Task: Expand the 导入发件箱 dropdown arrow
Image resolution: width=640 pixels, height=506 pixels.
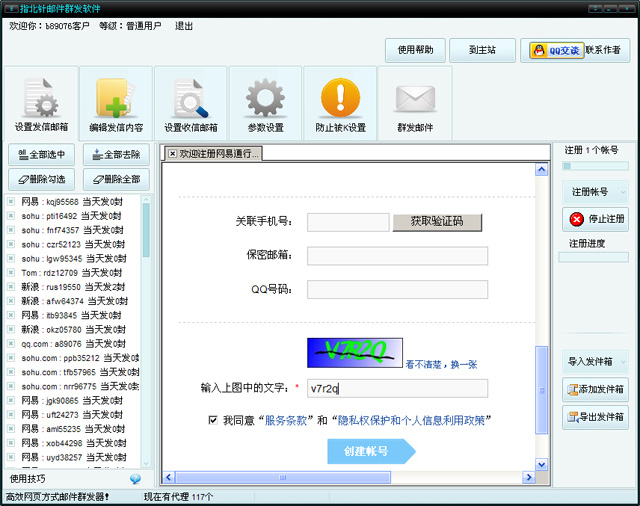Action: pos(623,362)
